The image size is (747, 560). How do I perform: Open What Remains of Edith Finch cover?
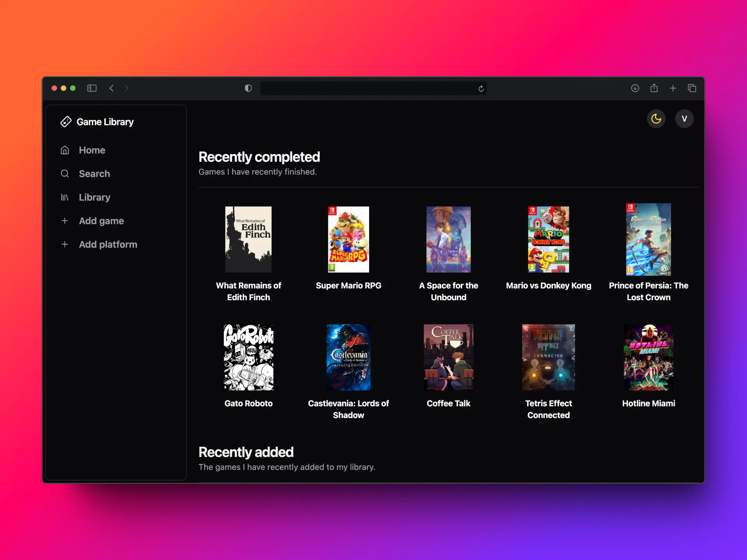[x=248, y=239]
